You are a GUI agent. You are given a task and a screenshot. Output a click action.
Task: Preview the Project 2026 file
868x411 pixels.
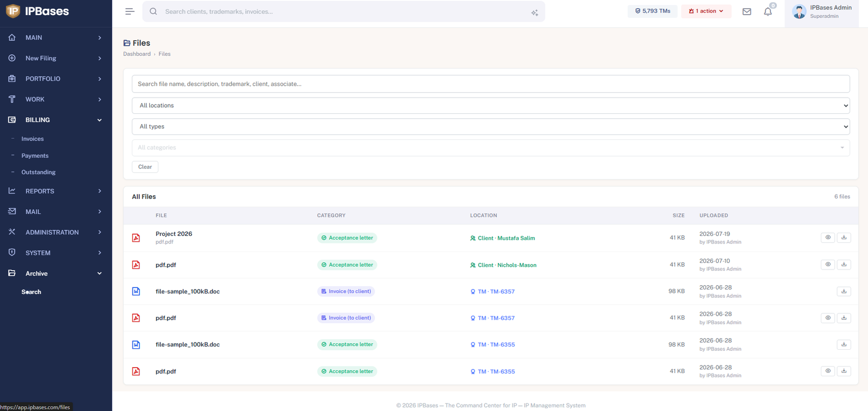pos(828,237)
